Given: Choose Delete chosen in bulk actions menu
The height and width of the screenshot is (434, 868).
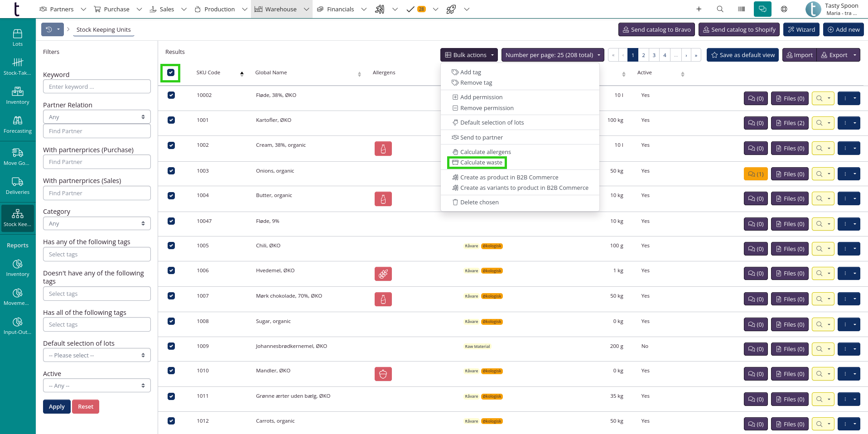Looking at the screenshot, I should point(479,203).
